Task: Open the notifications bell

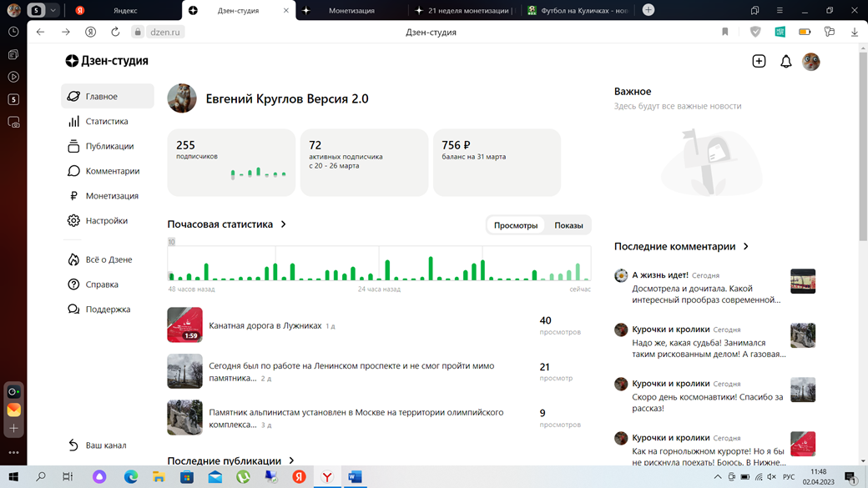Action: pos(785,62)
